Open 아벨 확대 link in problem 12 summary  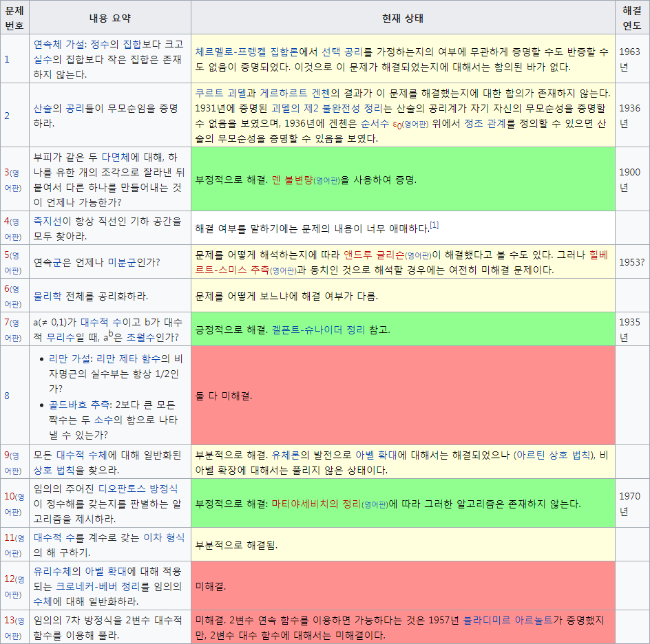pos(105,572)
